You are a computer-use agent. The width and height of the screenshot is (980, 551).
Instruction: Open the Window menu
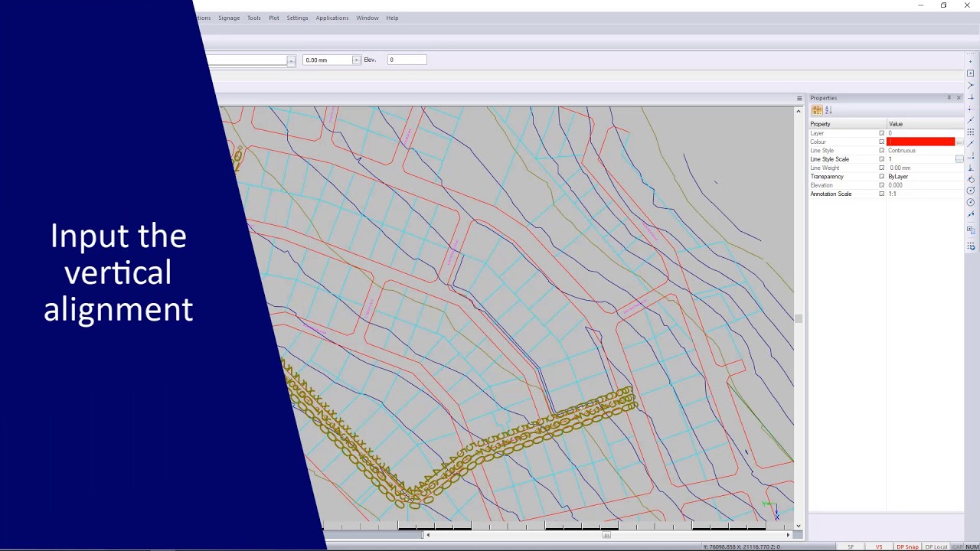[367, 18]
